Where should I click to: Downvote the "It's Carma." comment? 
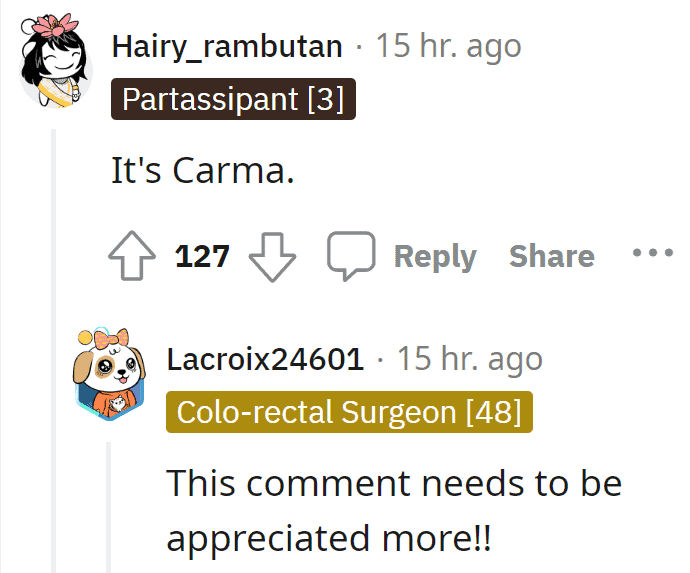click(x=272, y=257)
